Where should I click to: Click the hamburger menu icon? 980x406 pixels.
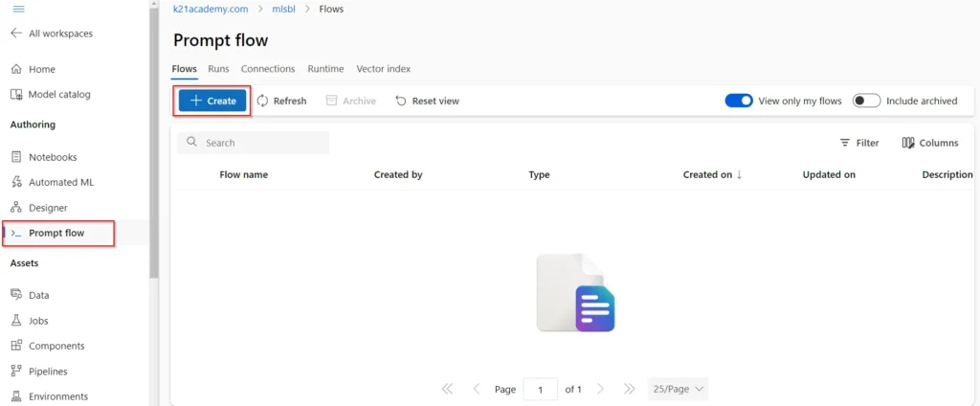pos(17,9)
